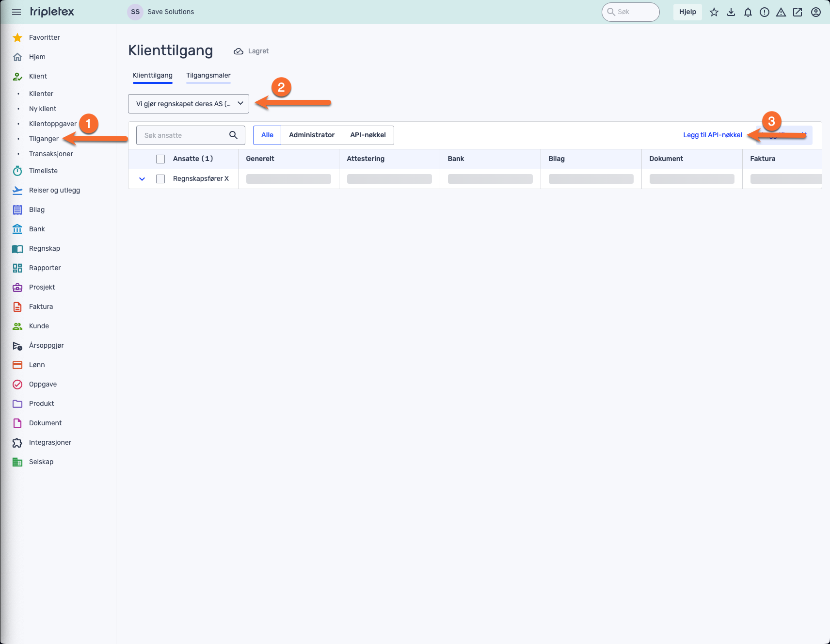The height and width of the screenshot is (644, 830).
Task: Open Integrasjoner in the sidebar
Action: point(50,442)
